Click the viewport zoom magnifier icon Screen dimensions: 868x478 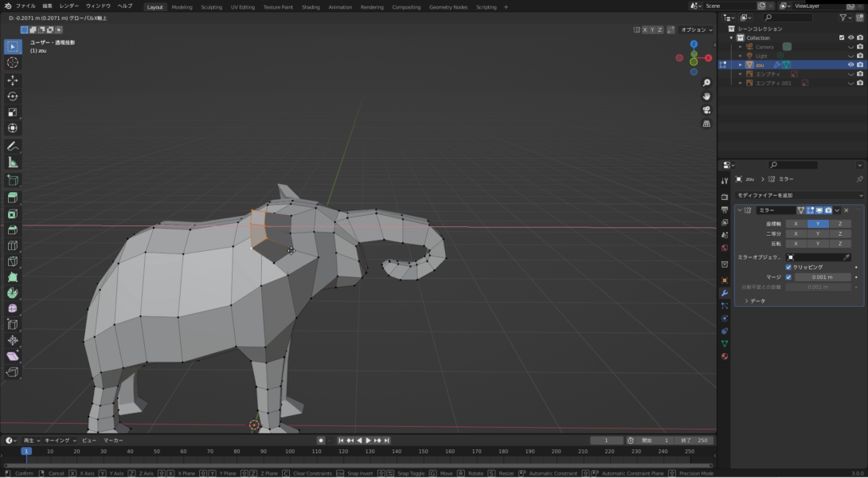(x=706, y=83)
